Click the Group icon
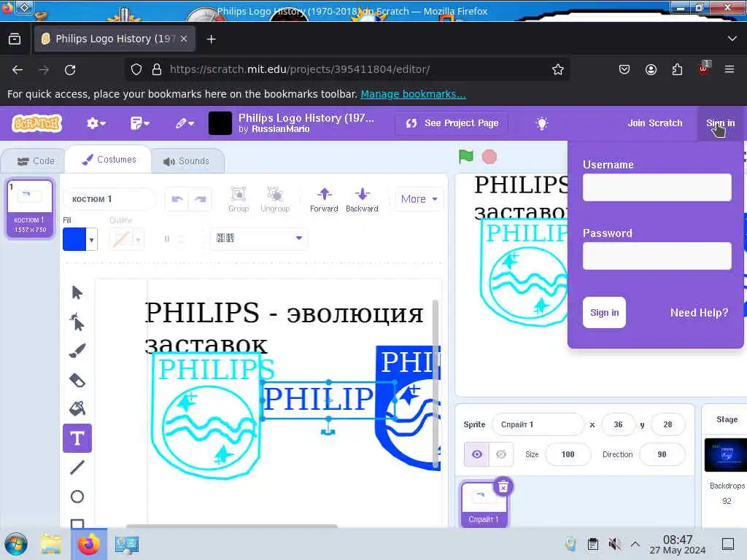This screenshot has width=747, height=560. tap(239, 199)
